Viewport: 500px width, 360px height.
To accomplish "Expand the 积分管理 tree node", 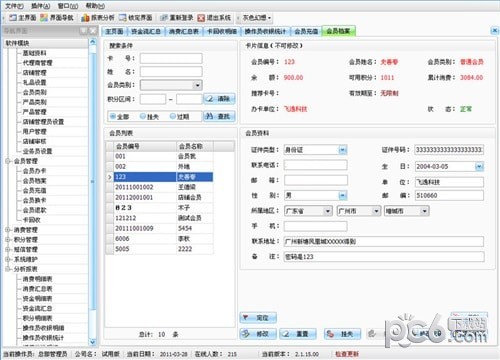I will [x=8, y=240].
